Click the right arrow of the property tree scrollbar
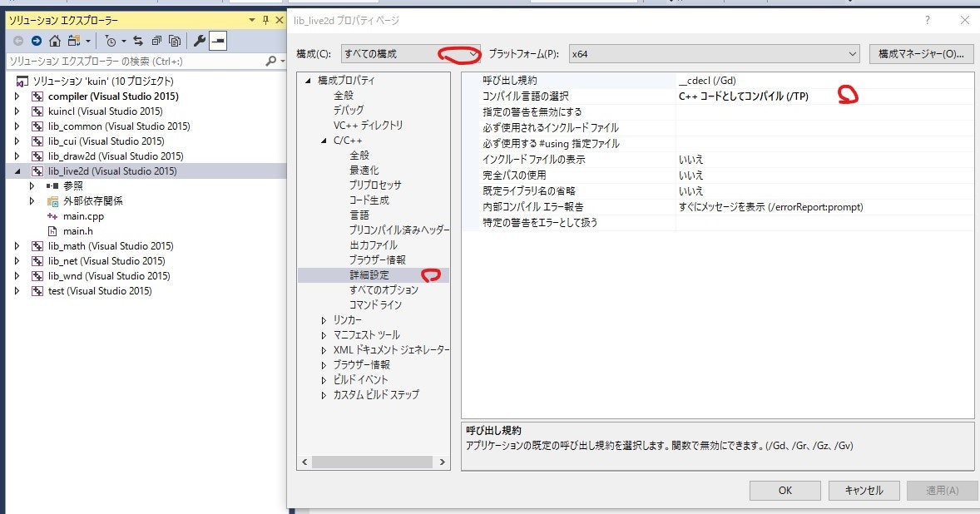This screenshot has height=514, width=980. 442,462
